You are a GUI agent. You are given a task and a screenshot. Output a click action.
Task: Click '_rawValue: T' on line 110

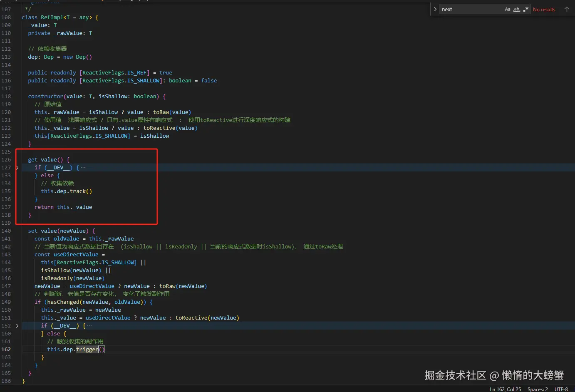pos(73,33)
